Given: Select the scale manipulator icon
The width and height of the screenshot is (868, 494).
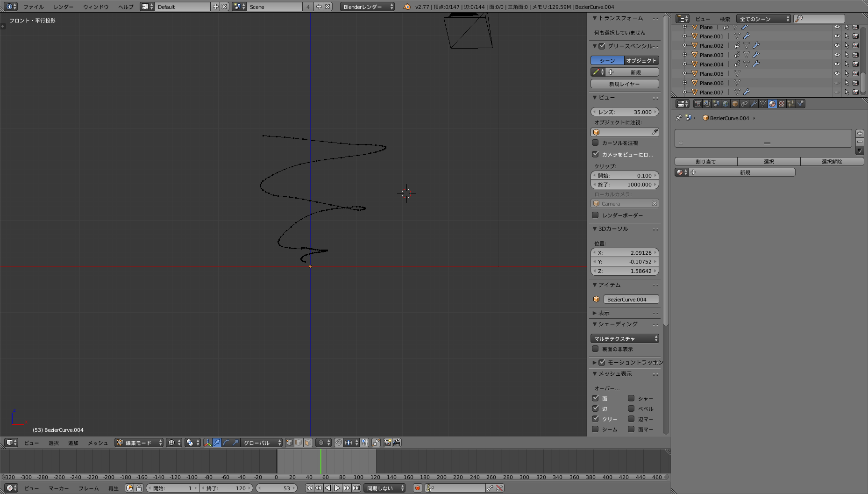Looking at the screenshot, I should [x=235, y=443].
